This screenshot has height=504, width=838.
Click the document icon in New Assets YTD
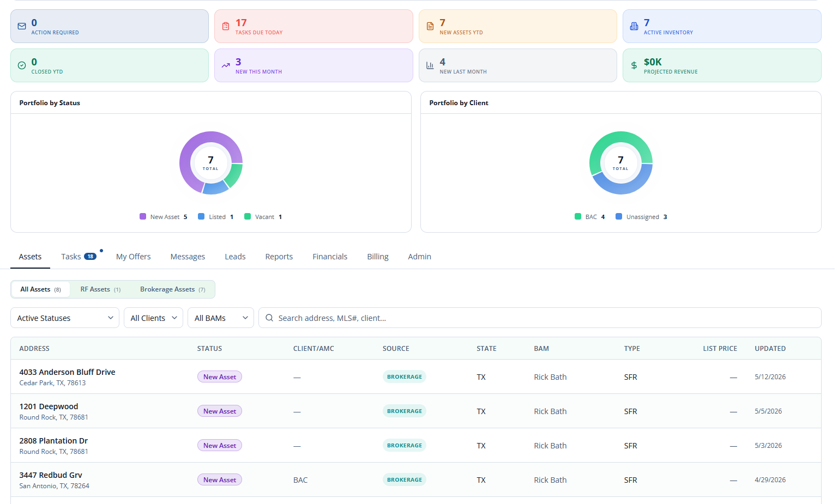pos(430,26)
